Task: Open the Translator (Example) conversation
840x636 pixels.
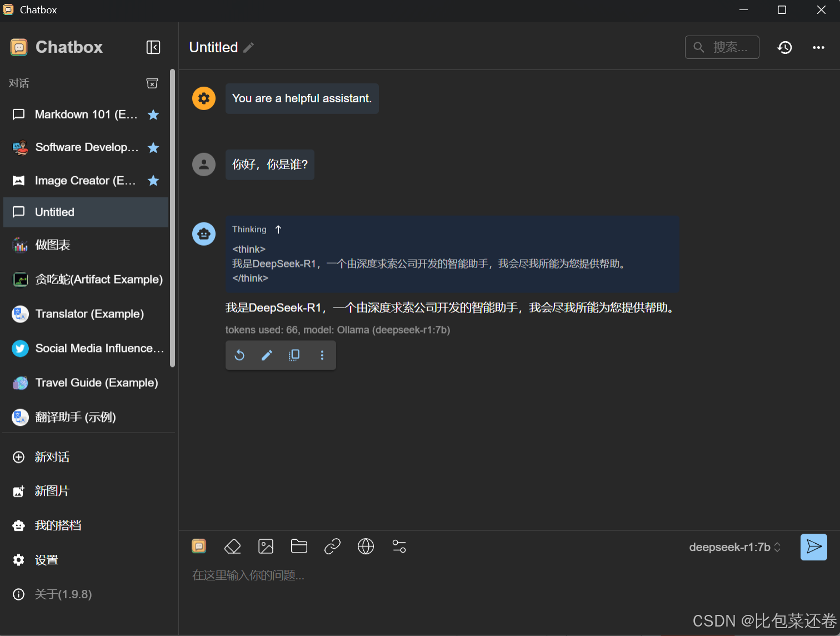Action: pyautogui.click(x=86, y=314)
